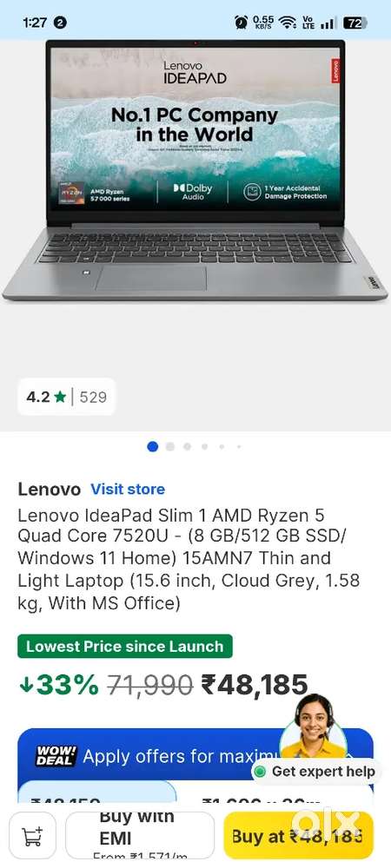Tap the mobile signal strength icon
The height and width of the screenshot is (868, 391).
click(329, 23)
